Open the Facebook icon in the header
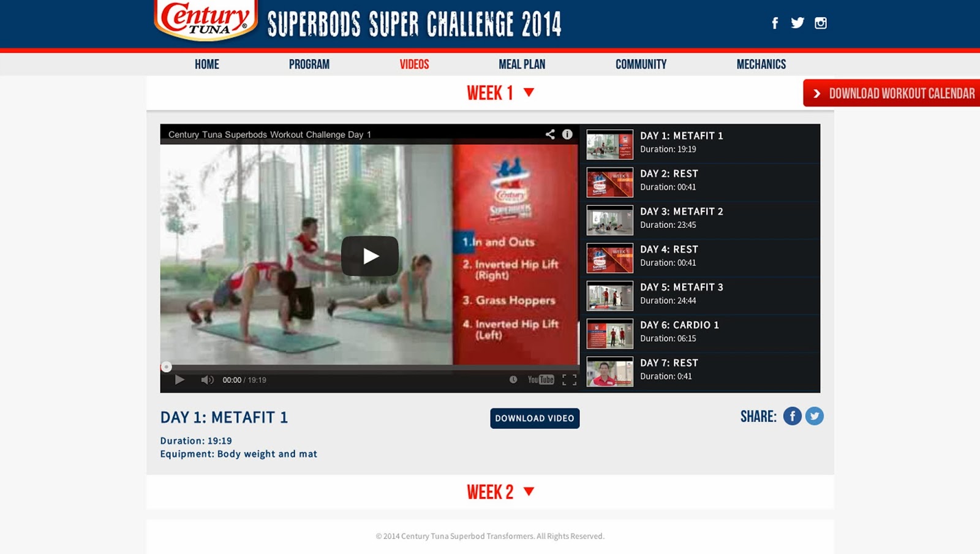This screenshot has height=554, width=980. [775, 23]
